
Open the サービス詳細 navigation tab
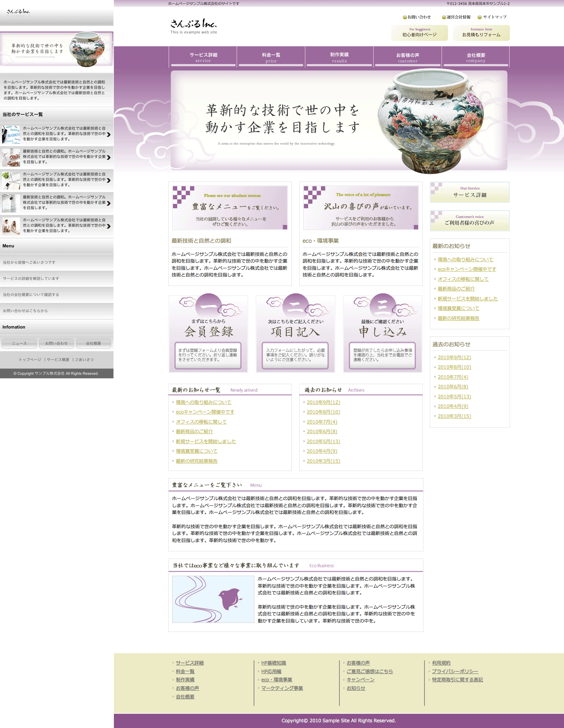pyautogui.click(x=203, y=57)
